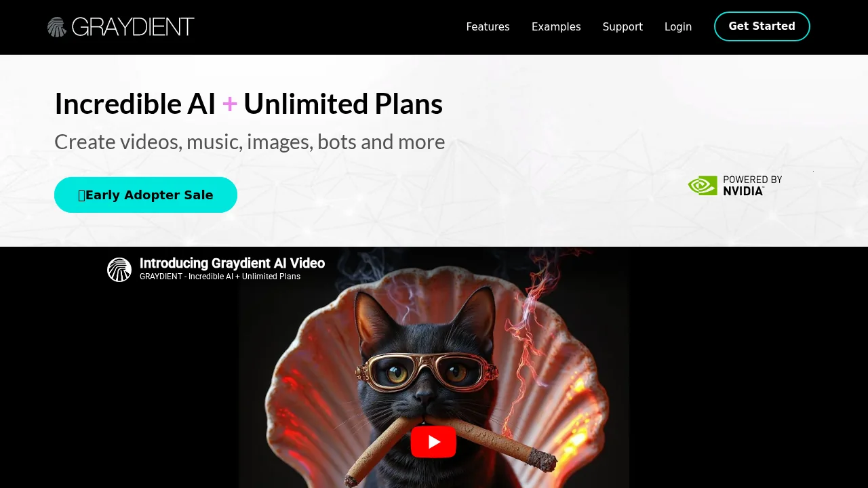Play the video with red YouTube button

click(x=434, y=442)
